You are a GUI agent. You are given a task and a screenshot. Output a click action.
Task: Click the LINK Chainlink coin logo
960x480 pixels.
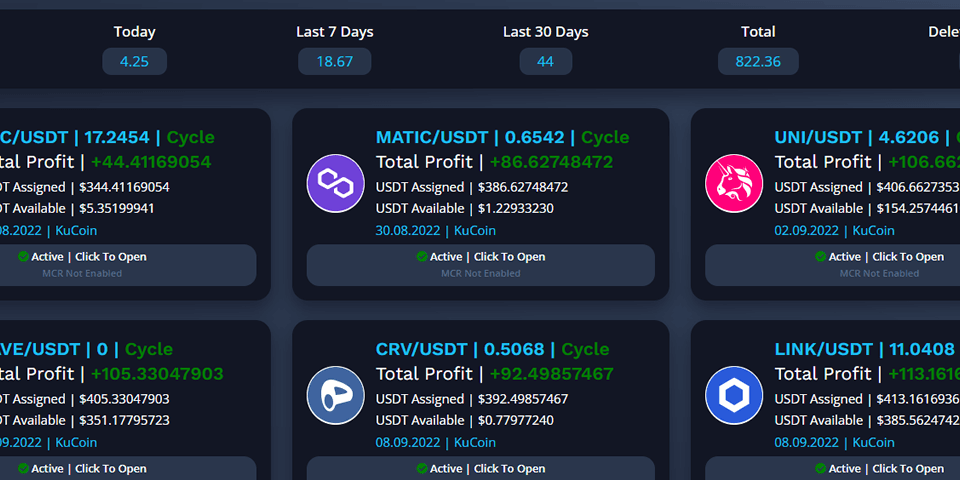(734, 396)
